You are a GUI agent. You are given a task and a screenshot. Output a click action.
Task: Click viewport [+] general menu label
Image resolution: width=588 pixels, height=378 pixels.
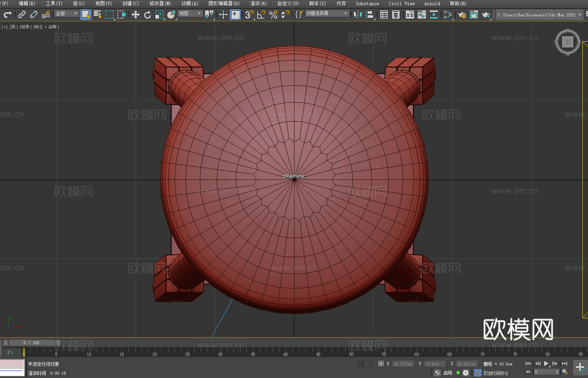pos(4,27)
